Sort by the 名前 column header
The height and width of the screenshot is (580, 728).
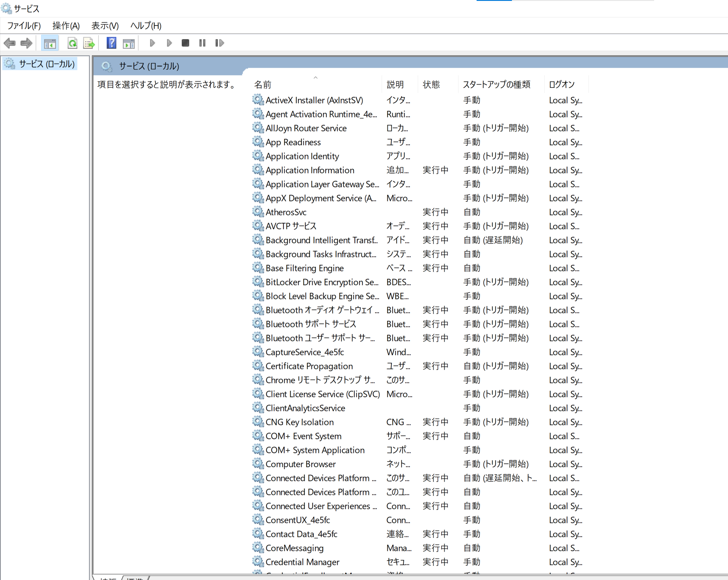click(263, 85)
